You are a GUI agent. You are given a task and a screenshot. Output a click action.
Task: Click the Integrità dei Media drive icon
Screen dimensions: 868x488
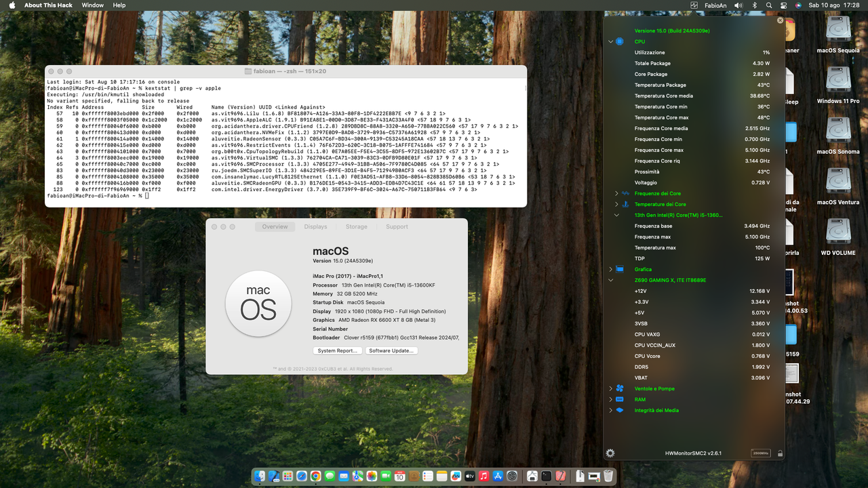(x=620, y=410)
